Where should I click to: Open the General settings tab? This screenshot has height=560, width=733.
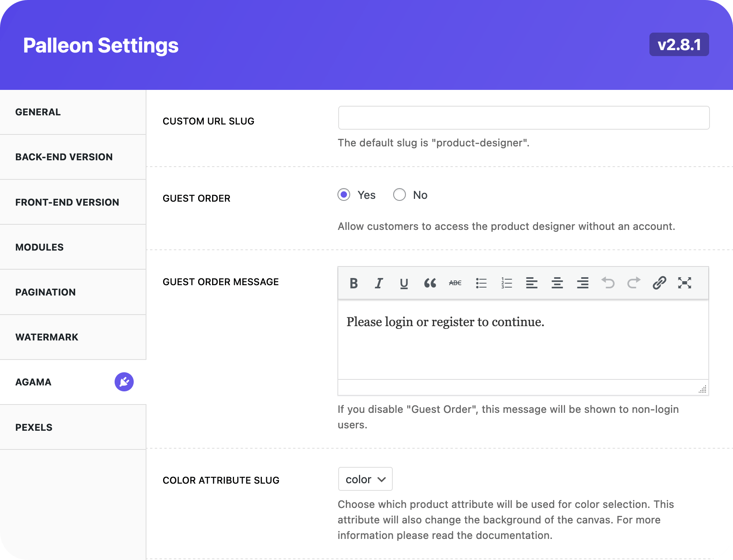73,112
